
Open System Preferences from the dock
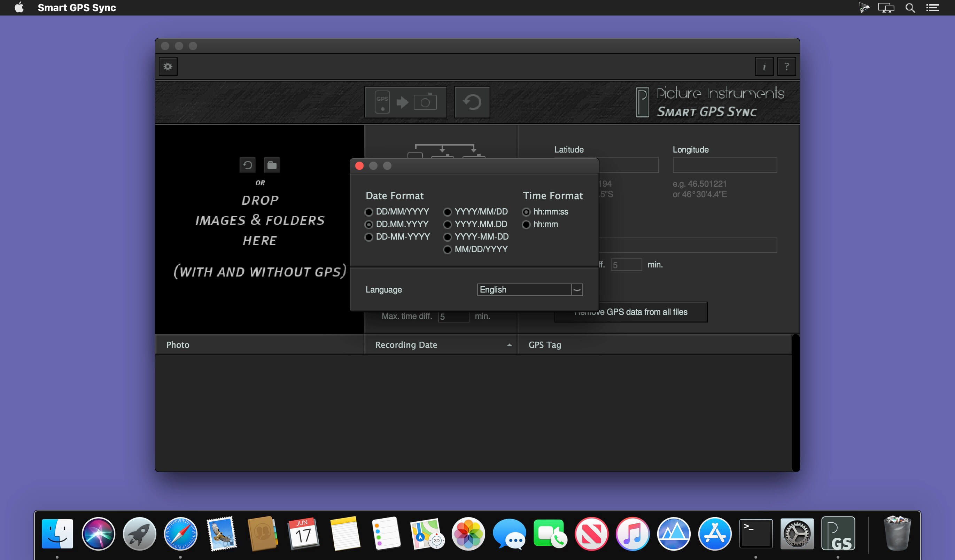(x=797, y=534)
